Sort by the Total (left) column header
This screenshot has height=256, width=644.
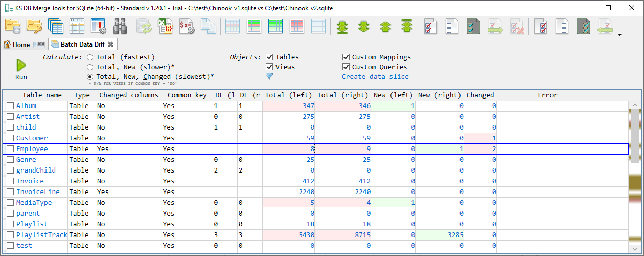289,95
